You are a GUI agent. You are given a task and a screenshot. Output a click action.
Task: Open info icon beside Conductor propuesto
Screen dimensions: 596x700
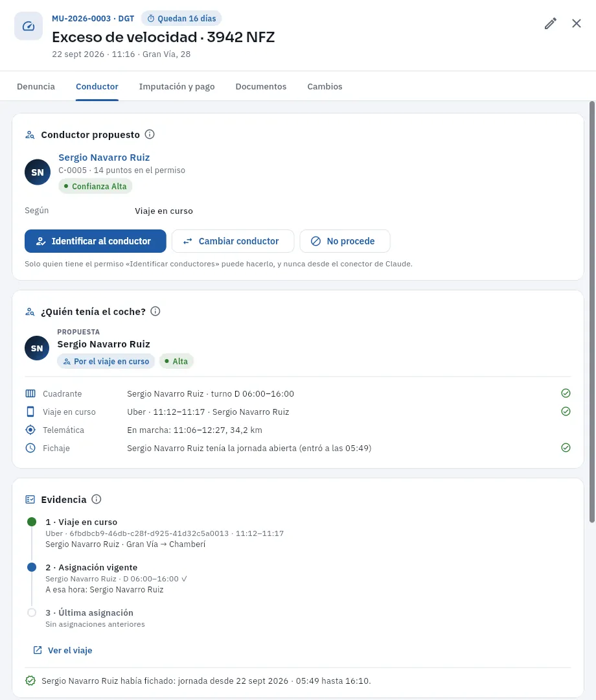tap(150, 134)
